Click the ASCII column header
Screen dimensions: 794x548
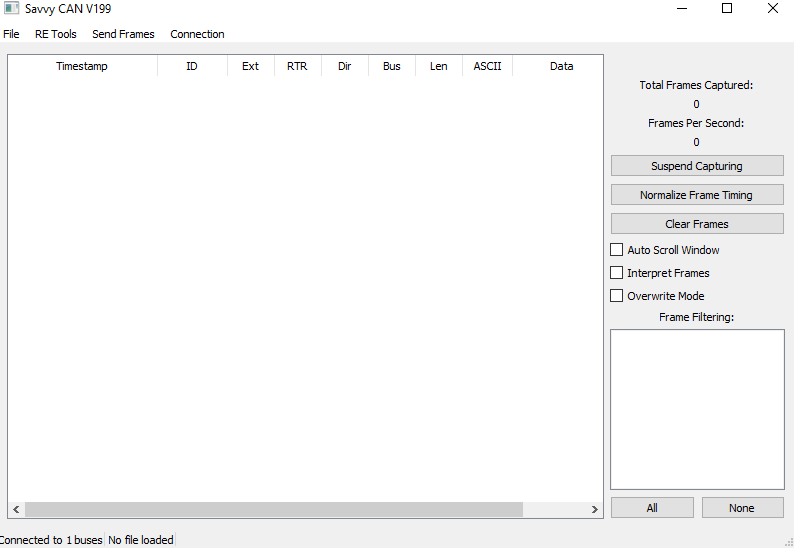click(x=487, y=66)
